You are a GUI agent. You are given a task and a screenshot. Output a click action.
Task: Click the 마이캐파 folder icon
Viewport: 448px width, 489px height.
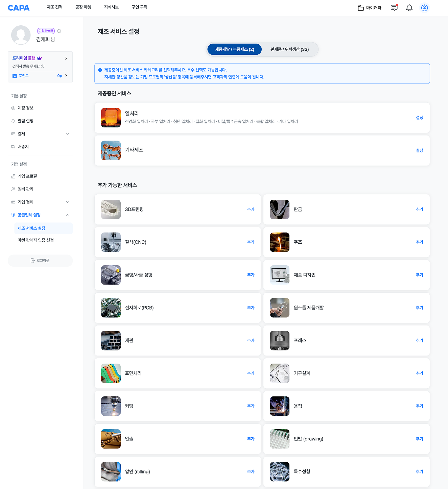tap(361, 8)
